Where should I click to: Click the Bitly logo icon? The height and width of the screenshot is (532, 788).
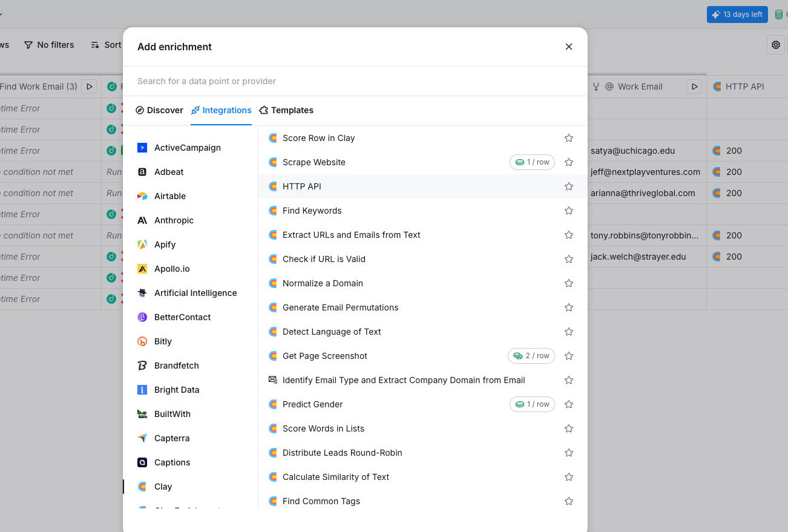pyautogui.click(x=142, y=341)
